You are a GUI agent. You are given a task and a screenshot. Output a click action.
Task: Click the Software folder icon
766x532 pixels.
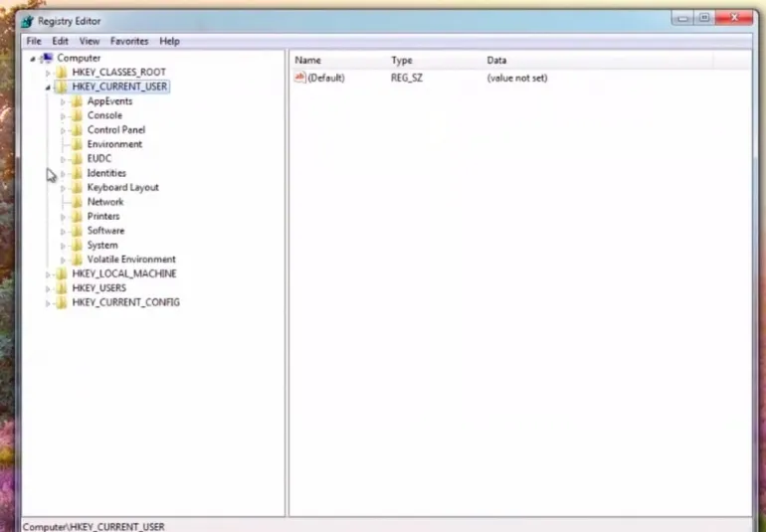tap(77, 231)
